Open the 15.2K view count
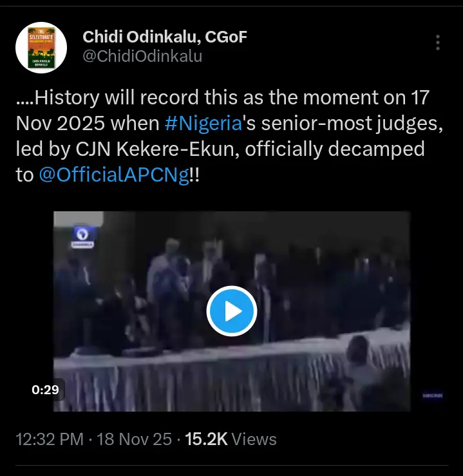This screenshot has width=463, height=476. (x=206, y=439)
